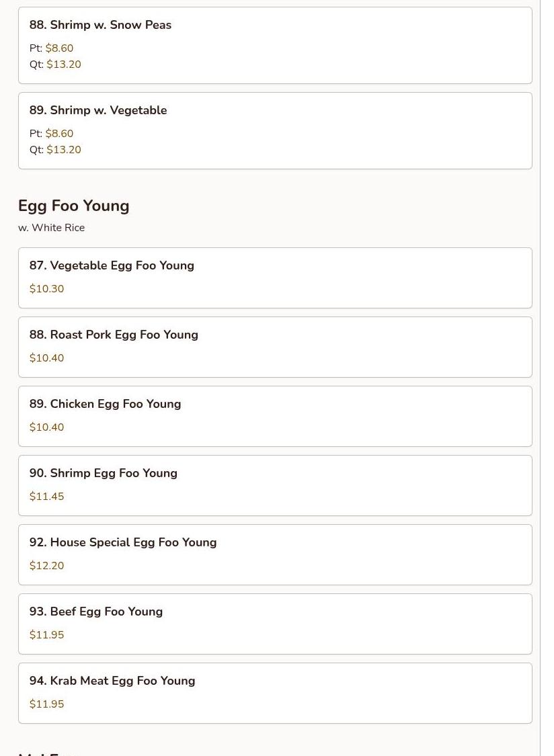Image resolution: width=554 pixels, height=756 pixels.
Task: Click the $10.40 Roast Pork price
Action: coord(47,358)
